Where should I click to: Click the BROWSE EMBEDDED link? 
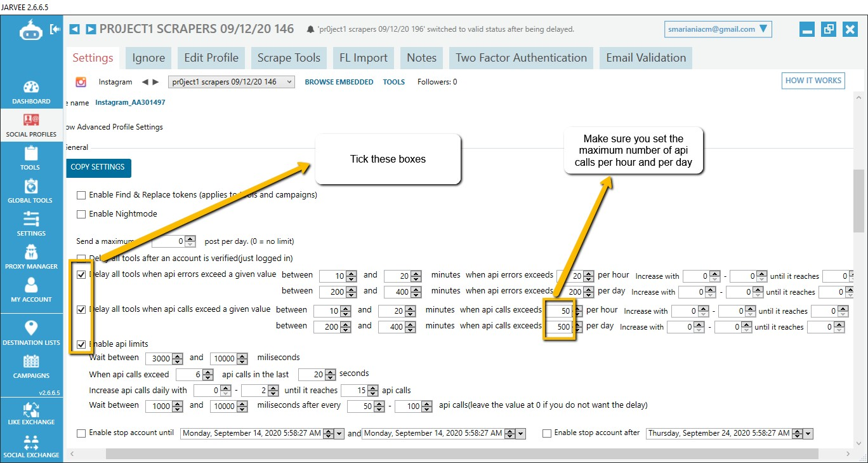coord(339,82)
